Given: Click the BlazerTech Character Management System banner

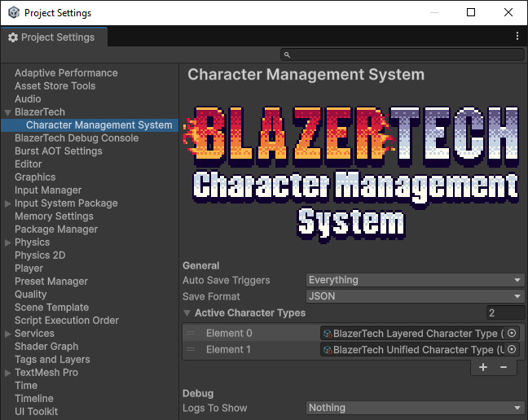Looking at the screenshot, I should click(x=350, y=173).
